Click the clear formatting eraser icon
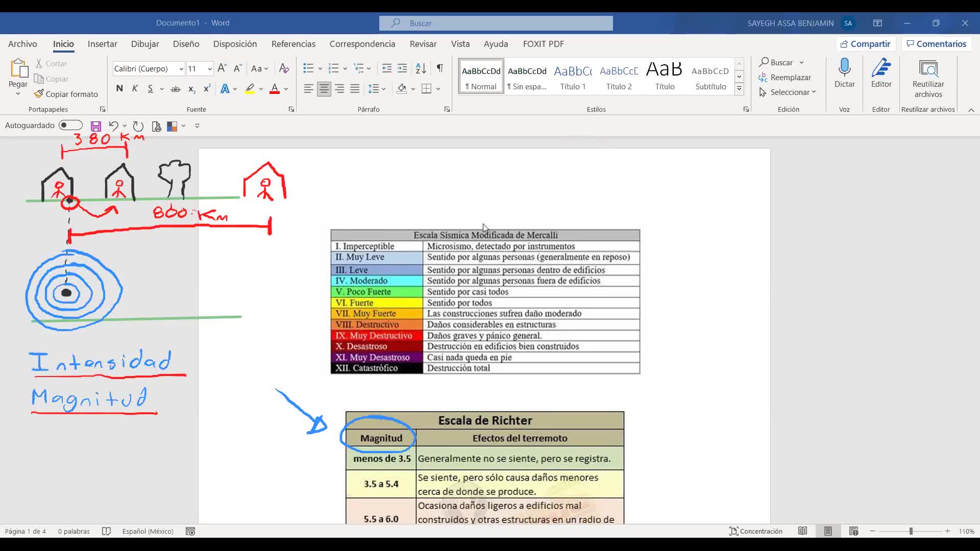 (x=284, y=68)
